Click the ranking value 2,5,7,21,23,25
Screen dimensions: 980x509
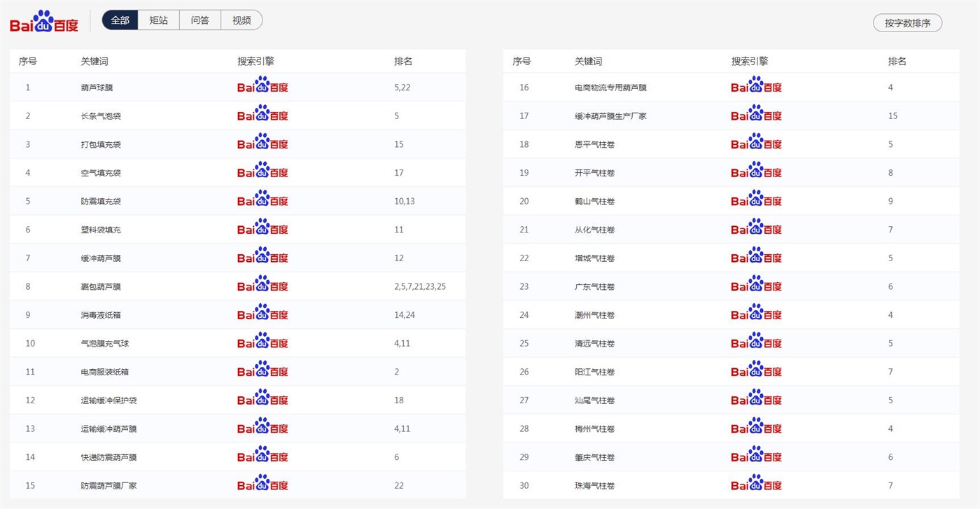pos(420,286)
